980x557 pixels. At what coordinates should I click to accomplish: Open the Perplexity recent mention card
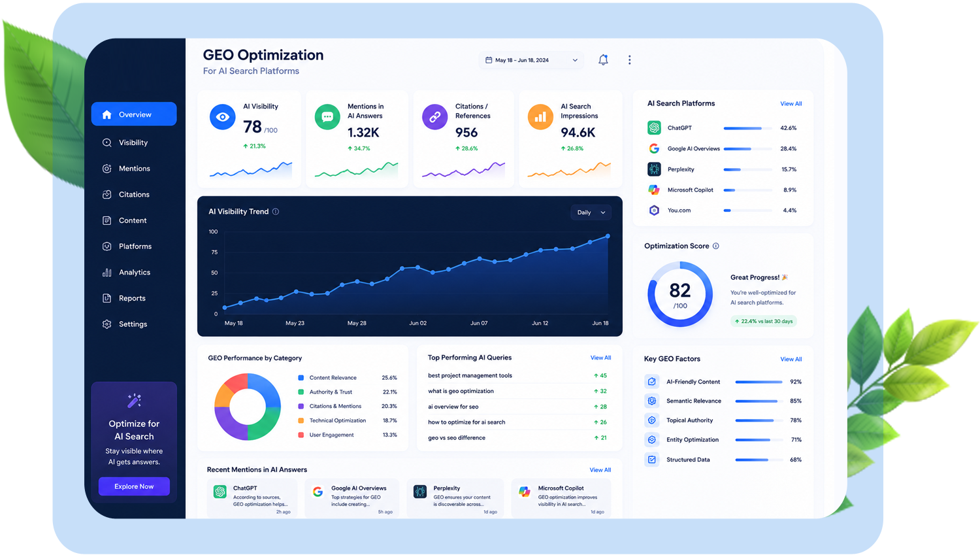coord(455,499)
